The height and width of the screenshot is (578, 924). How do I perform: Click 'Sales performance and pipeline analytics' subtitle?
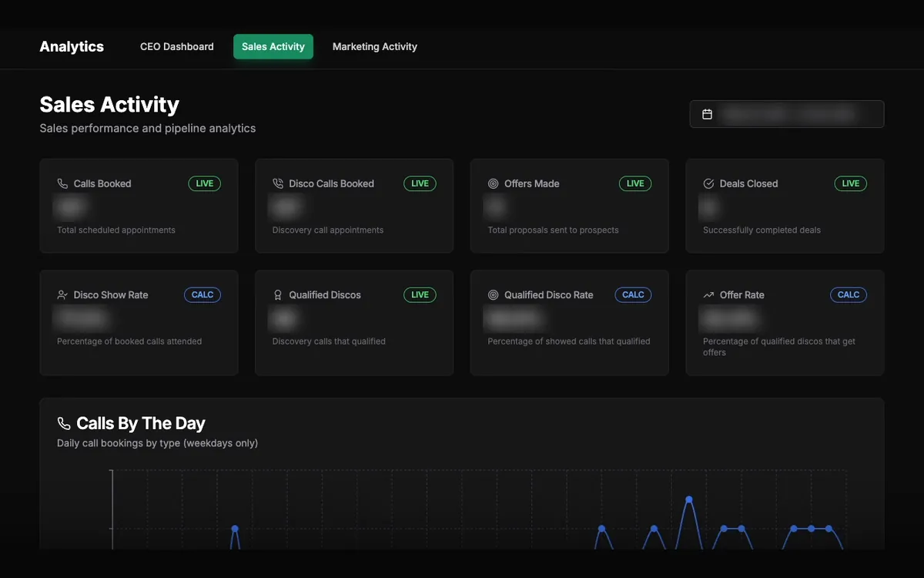[x=148, y=128]
